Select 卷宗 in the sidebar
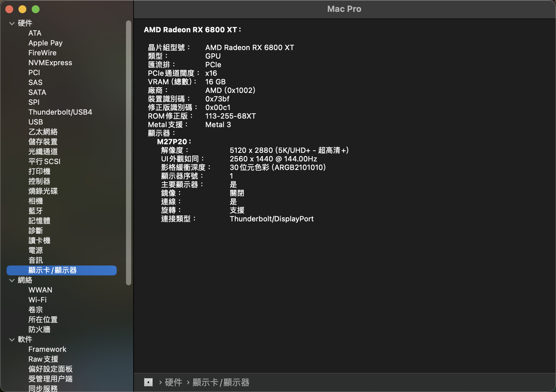The image size is (556, 392). (36, 310)
